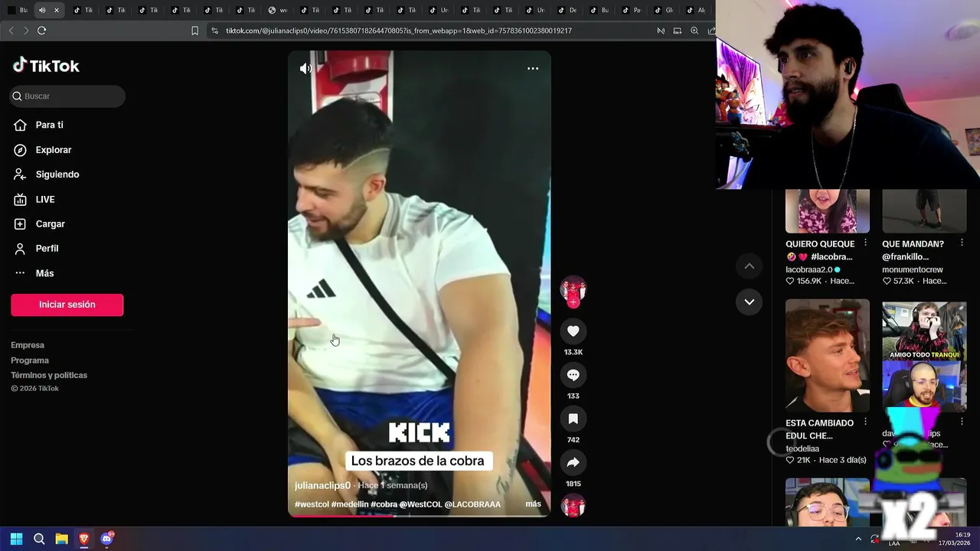Seek using the video progress bar
This screenshot has width=980, height=551.
[420, 516]
